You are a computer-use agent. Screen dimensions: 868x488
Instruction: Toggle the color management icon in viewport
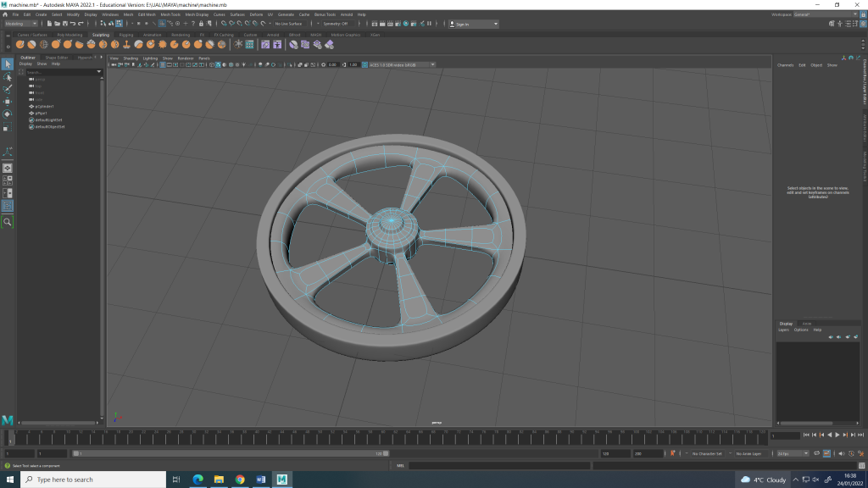364,64
